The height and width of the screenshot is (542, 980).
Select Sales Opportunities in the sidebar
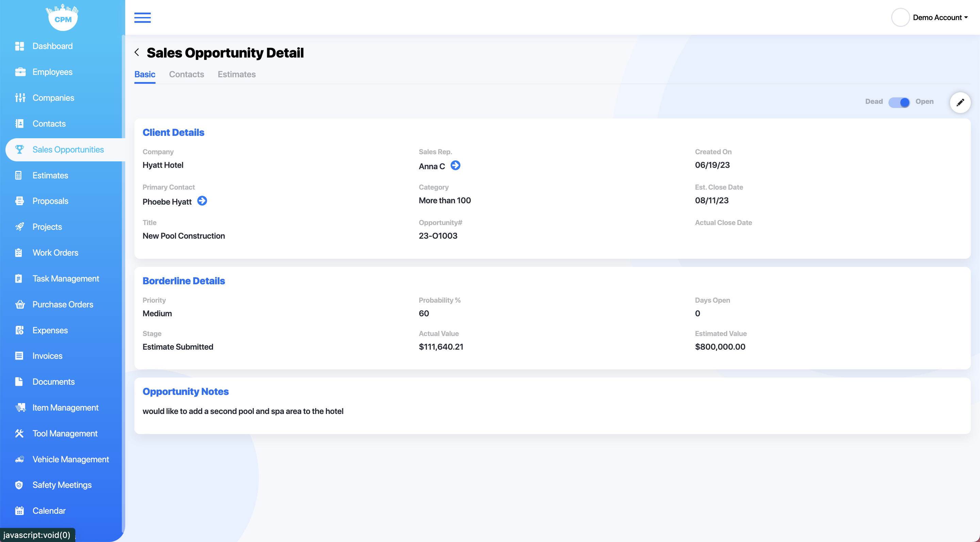point(68,149)
